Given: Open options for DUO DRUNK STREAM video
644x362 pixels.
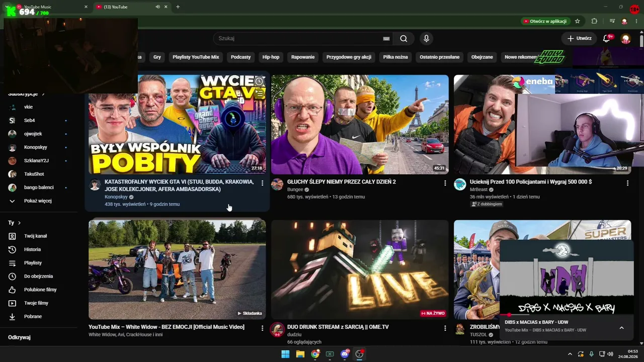Looking at the screenshot, I should [x=445, y=328].
